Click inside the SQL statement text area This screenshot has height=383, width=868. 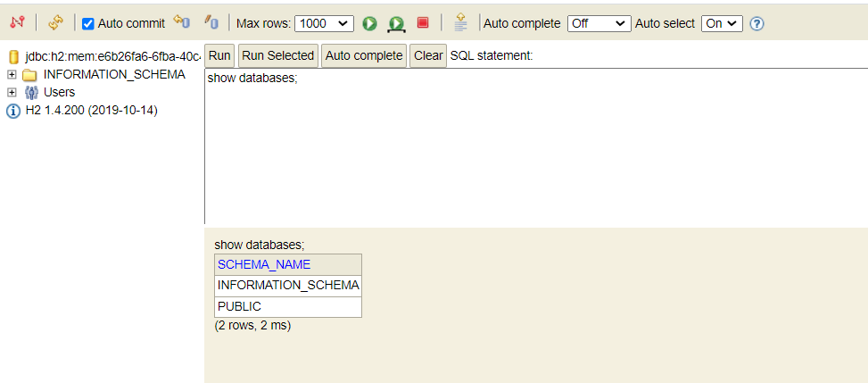point(536,146)
